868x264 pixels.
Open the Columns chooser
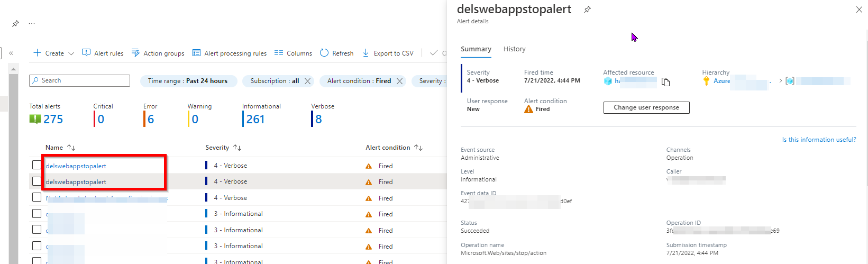tap(293, 53)
